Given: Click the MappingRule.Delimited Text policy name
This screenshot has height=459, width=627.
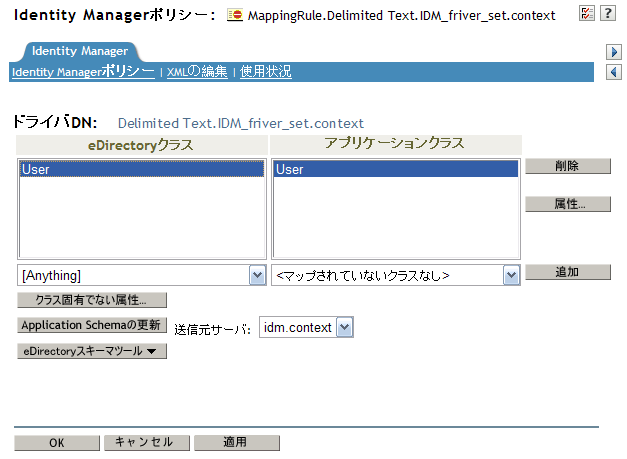Looking at the screenshot, I should click(x=401, y=16).
